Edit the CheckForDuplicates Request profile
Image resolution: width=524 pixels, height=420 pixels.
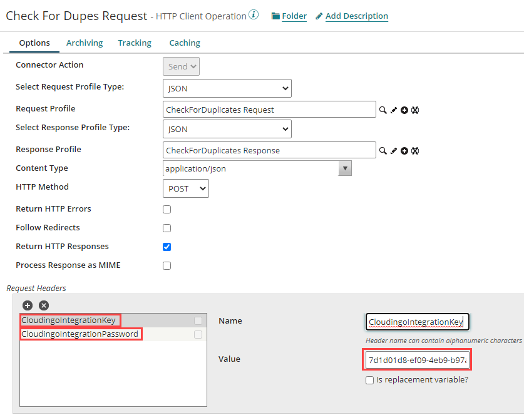[x=393, y=110]
